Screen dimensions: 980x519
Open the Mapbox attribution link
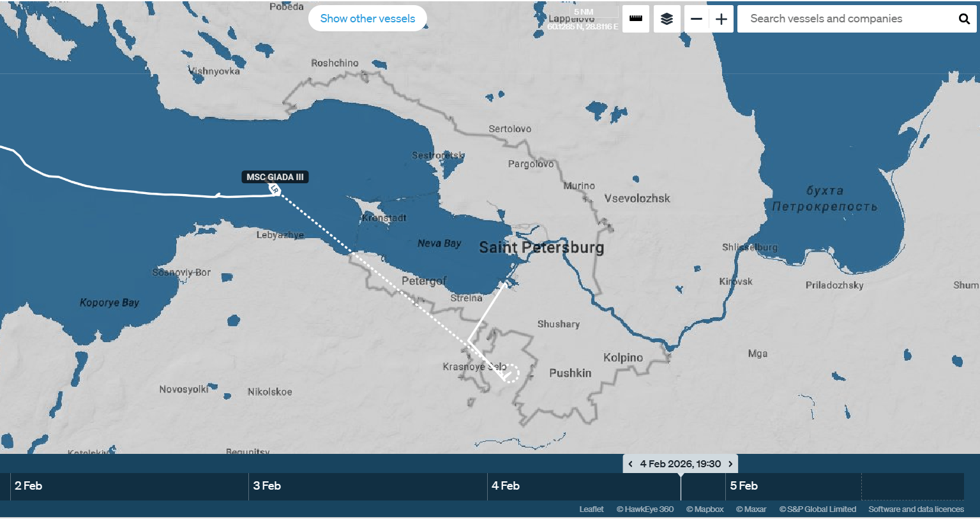click(705, 509)
